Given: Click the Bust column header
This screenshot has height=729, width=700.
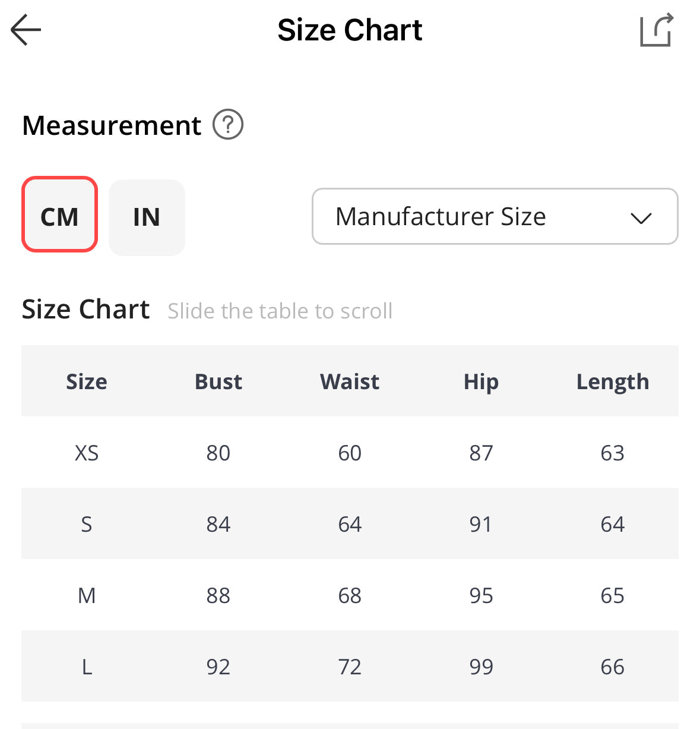Looking at the screenshot, I should [x=218, y=381].
